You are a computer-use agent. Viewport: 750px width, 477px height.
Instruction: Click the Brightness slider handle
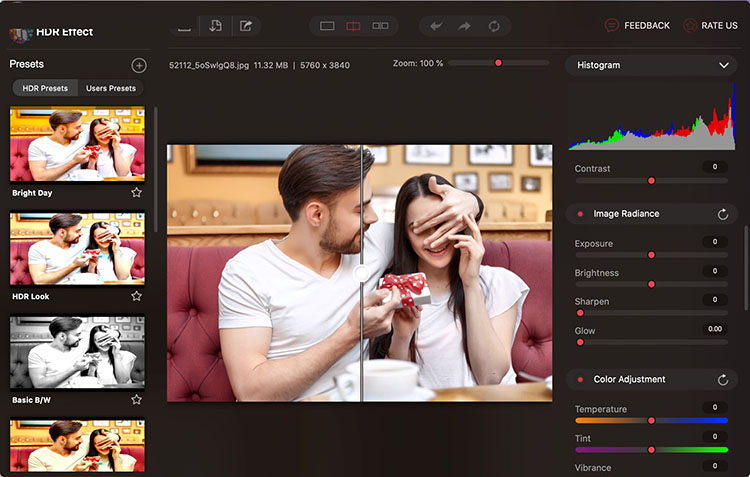pyautogui.click(x=651, y=284)
